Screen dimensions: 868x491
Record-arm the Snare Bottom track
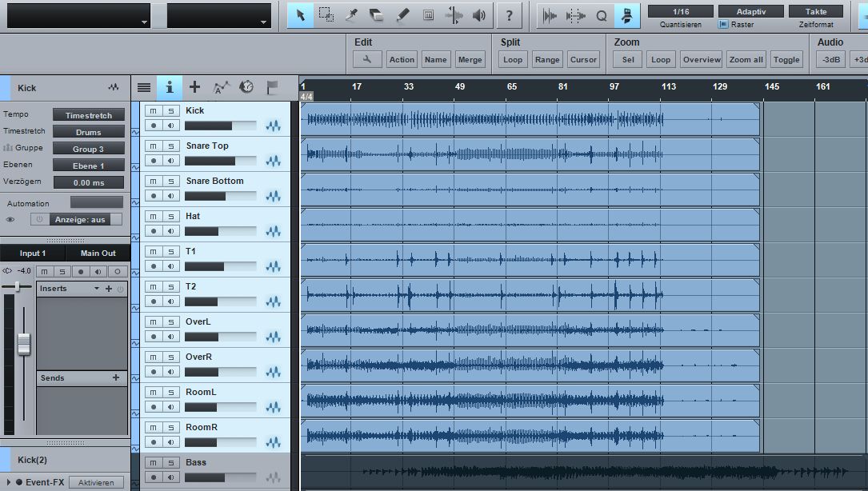click(x=154, y=196)
